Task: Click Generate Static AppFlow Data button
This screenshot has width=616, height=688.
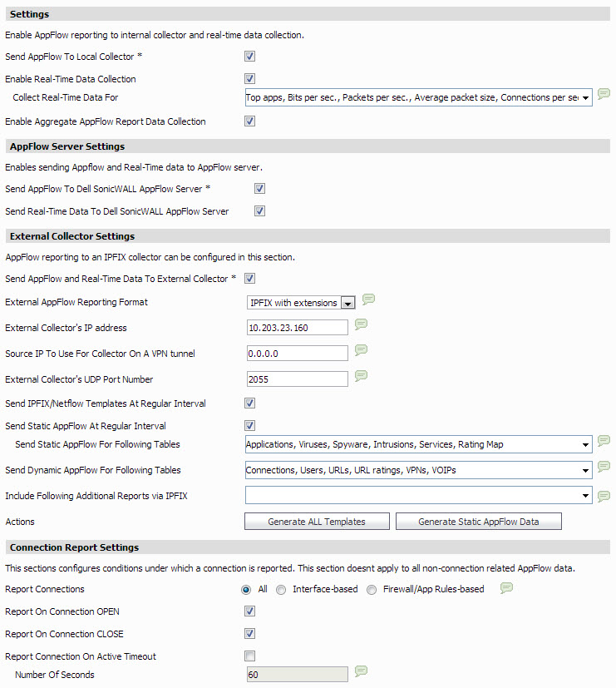Action: (x=479, y=522)
